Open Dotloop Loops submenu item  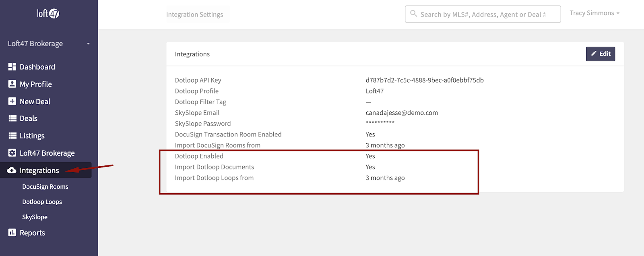(42, 202)
